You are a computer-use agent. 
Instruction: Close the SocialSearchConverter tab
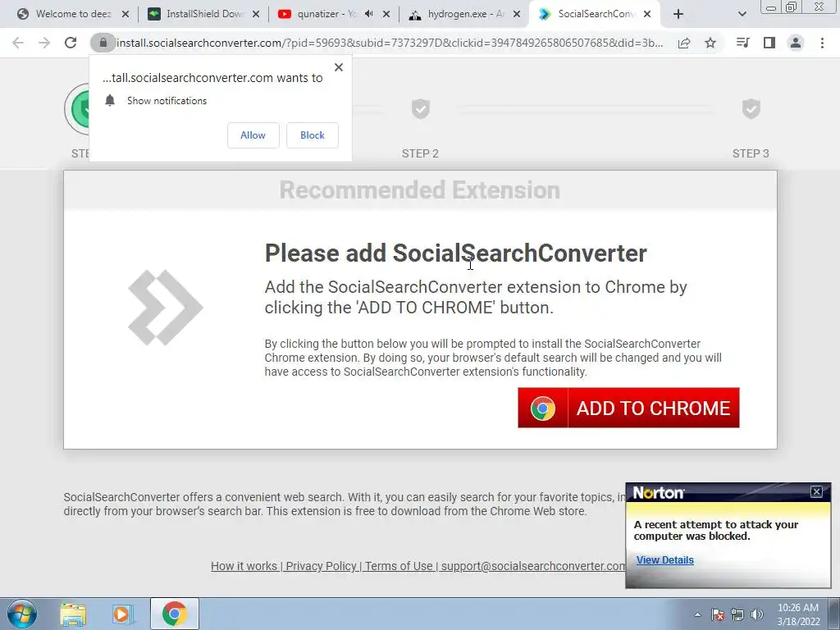tap(647, 15)
